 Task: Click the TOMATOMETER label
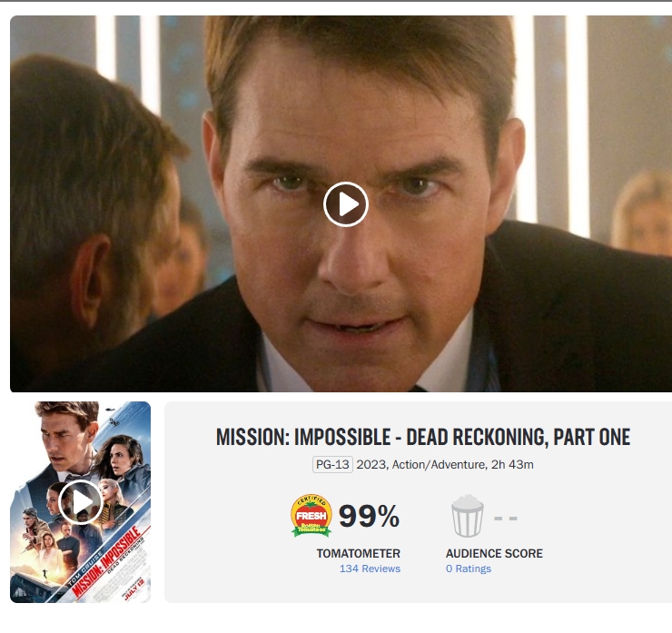[x=359, y=553]
